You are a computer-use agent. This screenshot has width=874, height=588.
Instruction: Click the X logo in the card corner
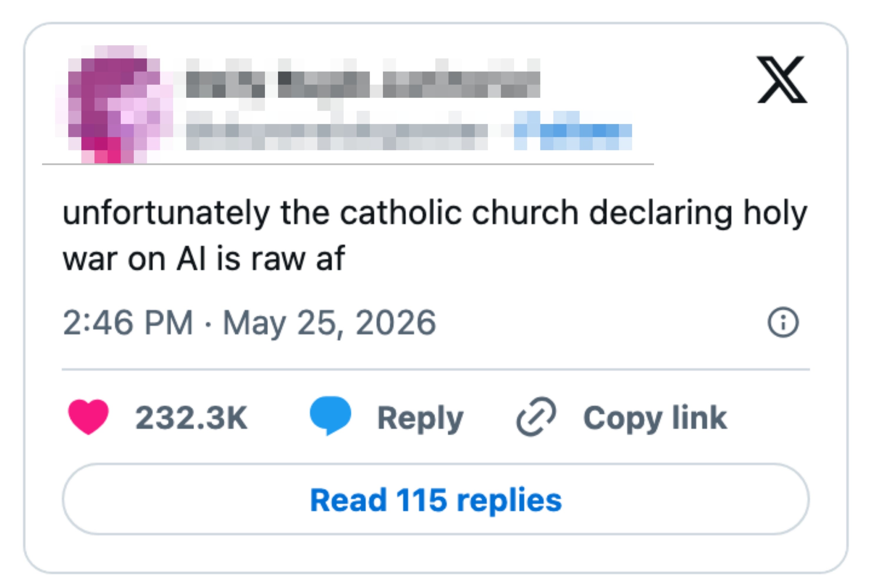782,79
